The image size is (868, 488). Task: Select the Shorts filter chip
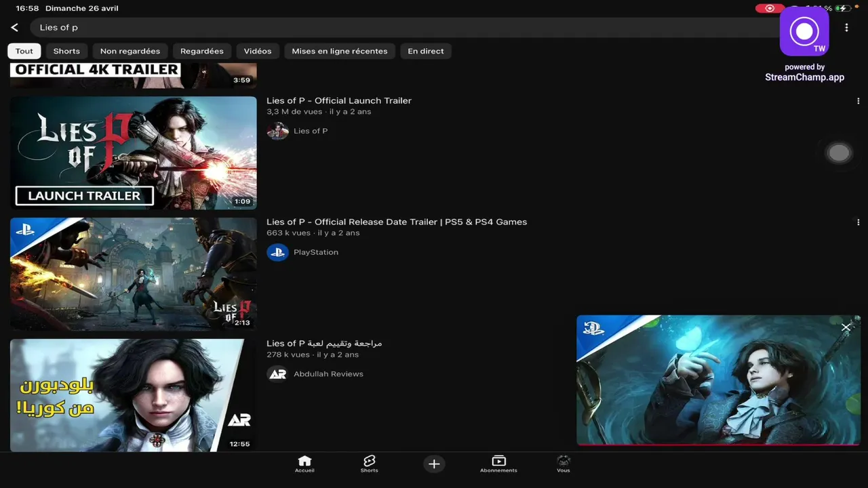[66, 51]
